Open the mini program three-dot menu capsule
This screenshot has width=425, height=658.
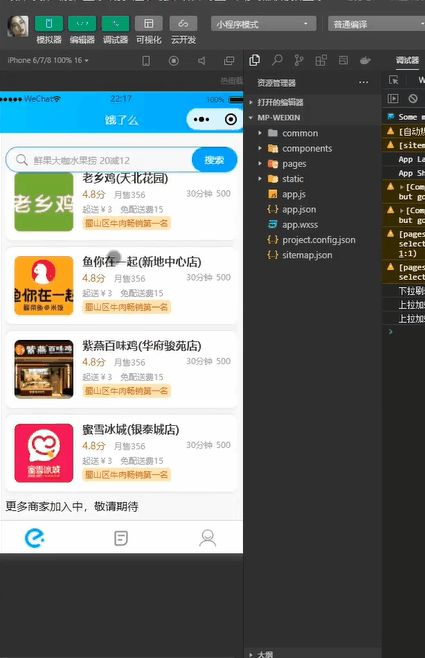pyautogui.click(x=201, y=120)
